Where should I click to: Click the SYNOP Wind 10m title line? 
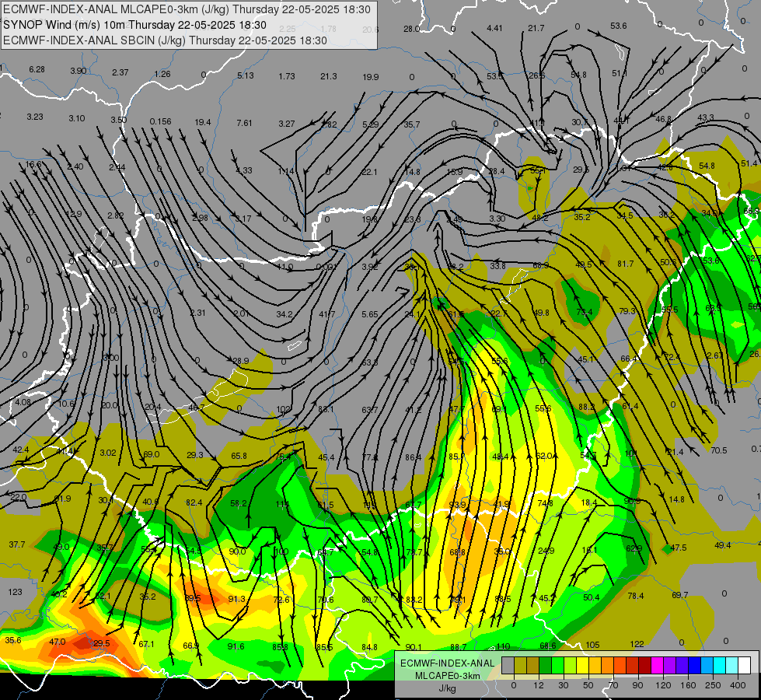135,25
